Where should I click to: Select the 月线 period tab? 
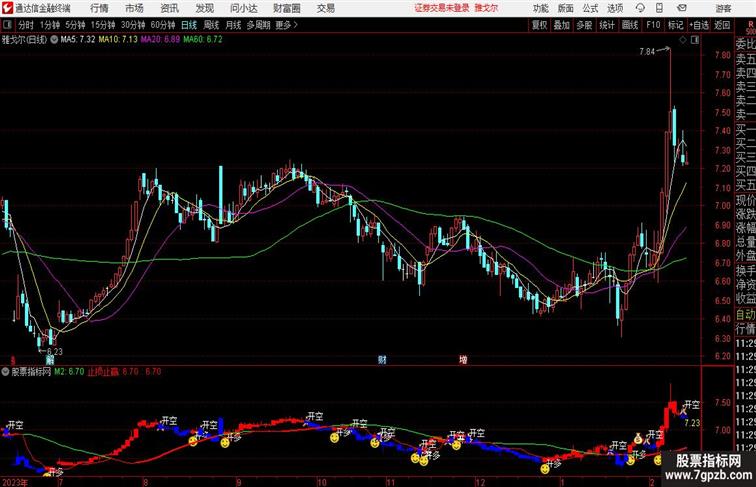[233, 25]
